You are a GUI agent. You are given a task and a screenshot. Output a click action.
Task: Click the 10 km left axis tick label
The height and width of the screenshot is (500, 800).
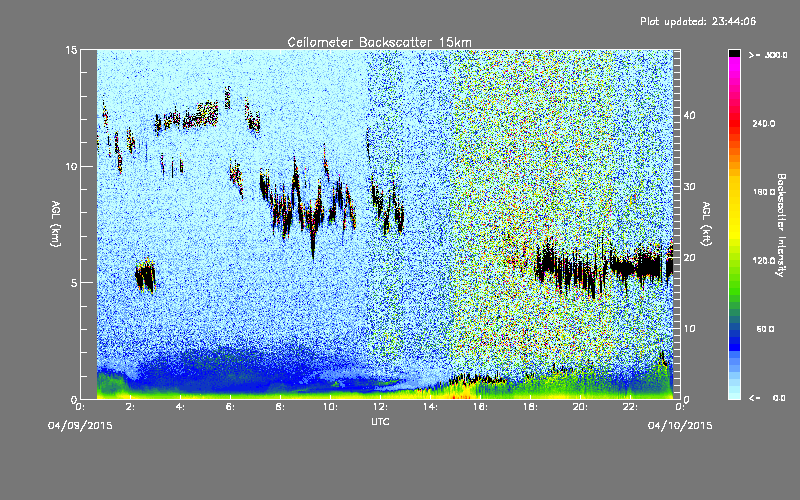coord(71,166)
